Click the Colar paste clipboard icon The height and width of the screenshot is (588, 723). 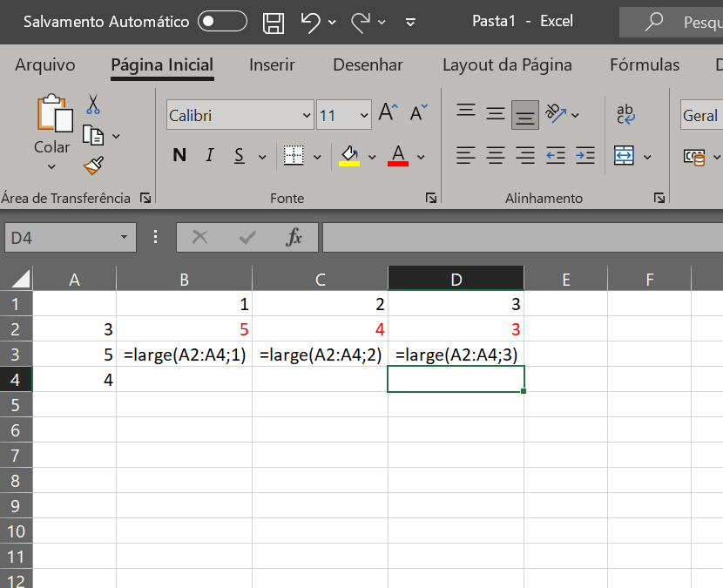[54, 113]
